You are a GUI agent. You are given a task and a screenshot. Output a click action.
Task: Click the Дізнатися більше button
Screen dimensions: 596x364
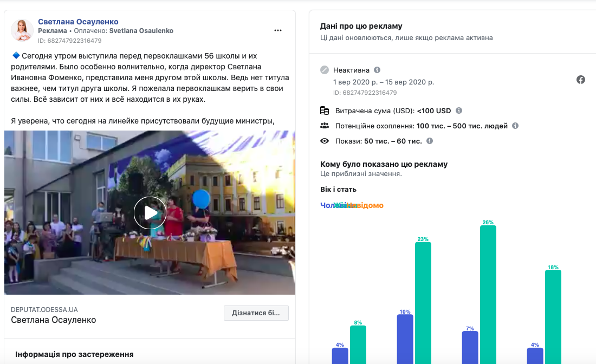256,313
